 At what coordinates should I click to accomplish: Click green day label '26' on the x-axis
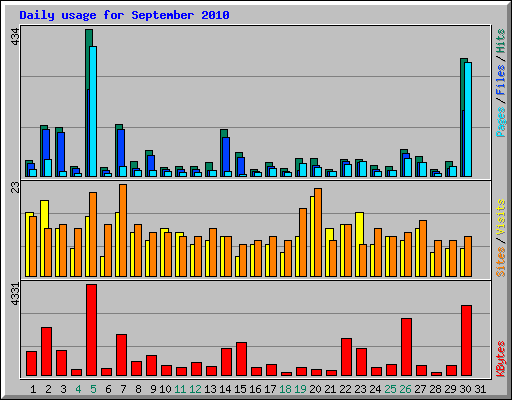coord(405,389)
